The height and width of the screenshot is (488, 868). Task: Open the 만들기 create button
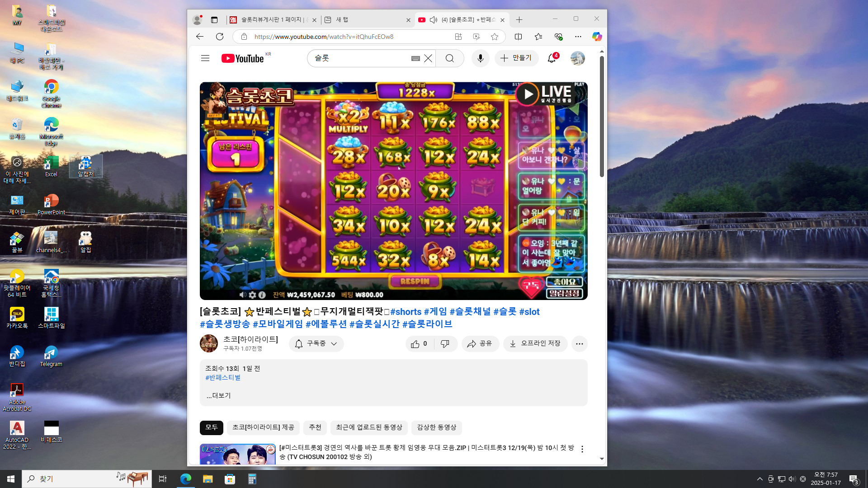(516, 58)
